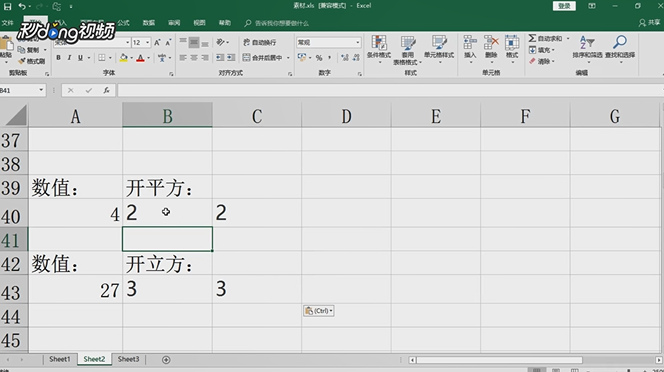Align the text to the left
The width and height of the screenshot is (664, 372).
(183, 58)
